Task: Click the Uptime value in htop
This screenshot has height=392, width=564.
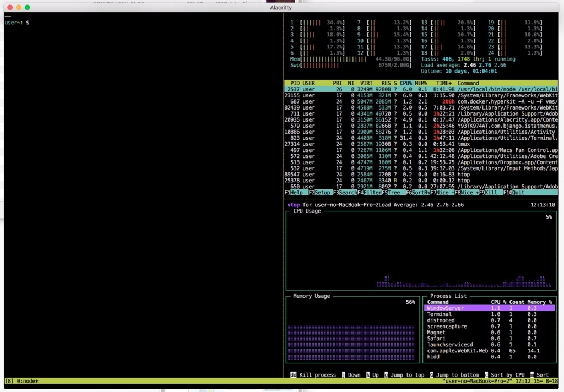Action: 471,71
